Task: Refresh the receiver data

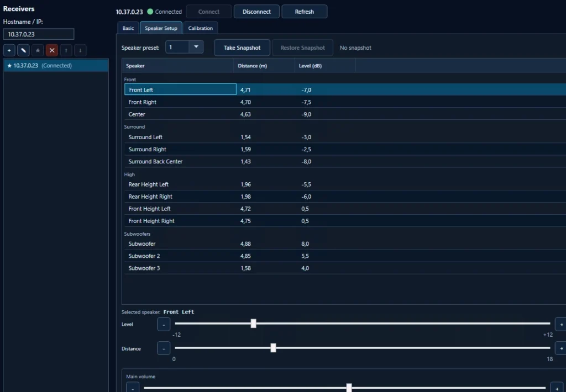Action: (305, 12)
